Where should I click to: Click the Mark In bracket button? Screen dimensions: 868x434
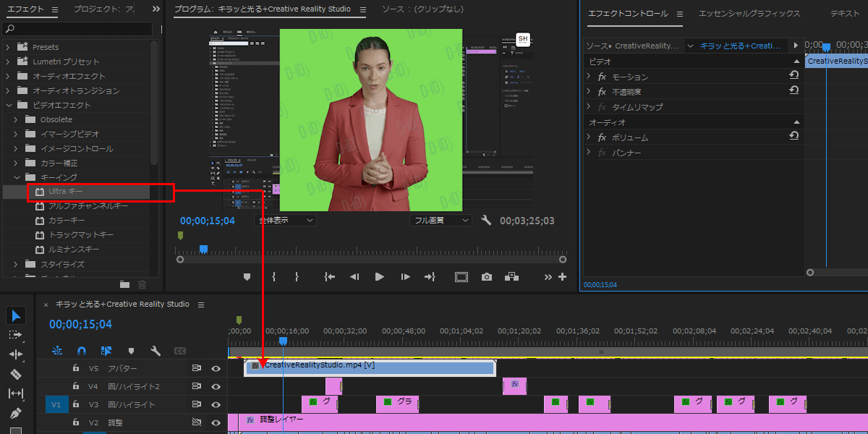click(x=274, y=276)
